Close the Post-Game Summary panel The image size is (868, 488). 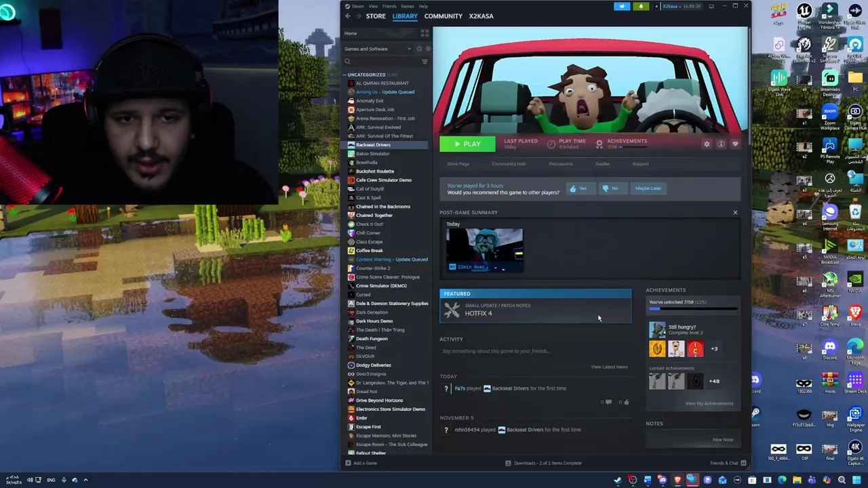click(735, 213)
